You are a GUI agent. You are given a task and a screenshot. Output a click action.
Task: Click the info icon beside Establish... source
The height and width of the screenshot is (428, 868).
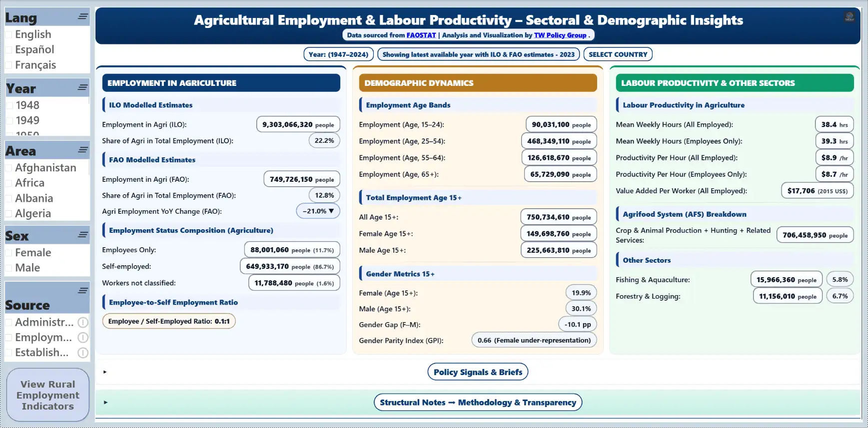click(x=83, y=353)
